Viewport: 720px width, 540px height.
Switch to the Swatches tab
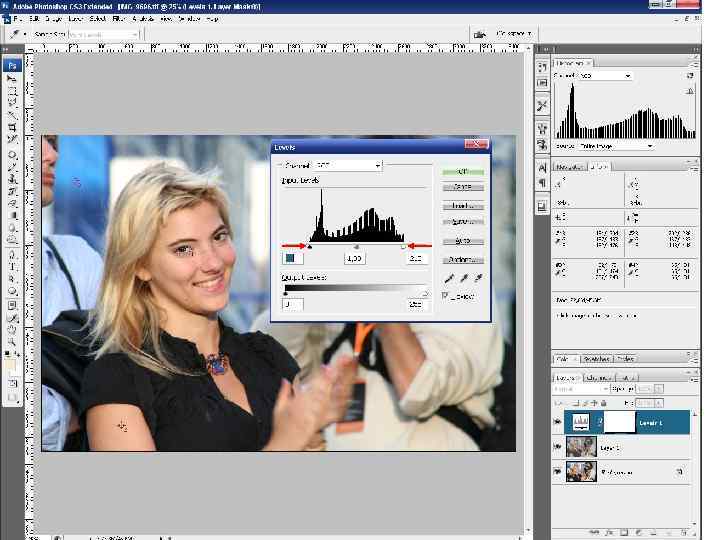tap(596, 359)
